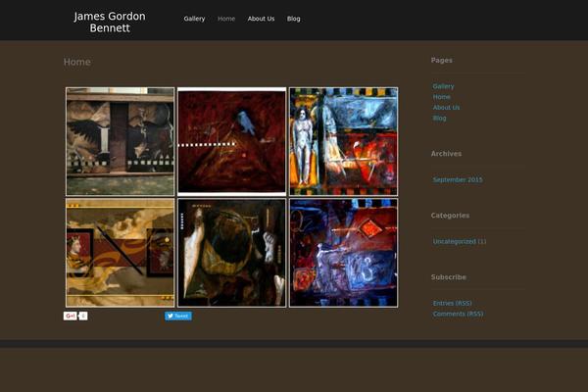Open the dark circular shield painting thumbnail

(231, 253)
